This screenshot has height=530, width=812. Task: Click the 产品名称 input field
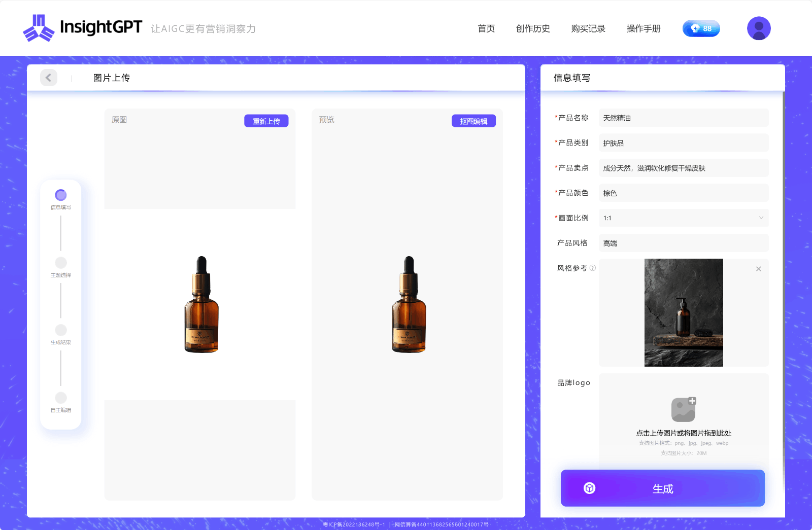tap(683, 118)
